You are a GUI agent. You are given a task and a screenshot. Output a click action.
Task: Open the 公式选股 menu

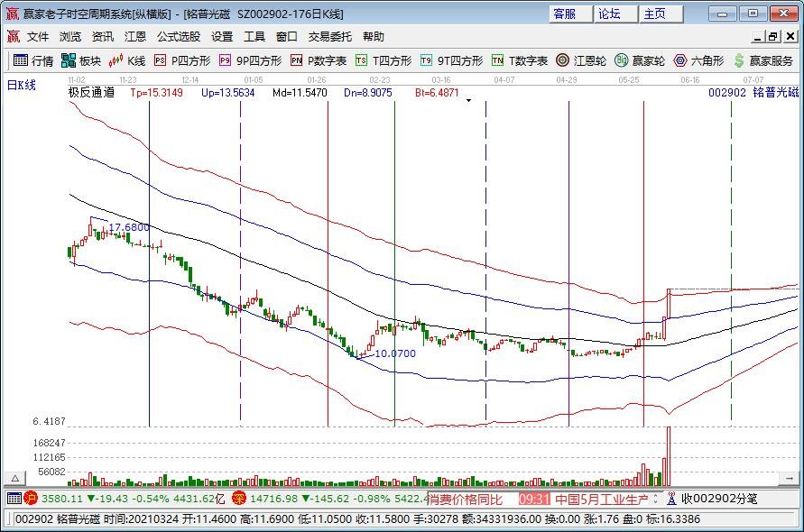pyautogui.click(x=179, y=36)
